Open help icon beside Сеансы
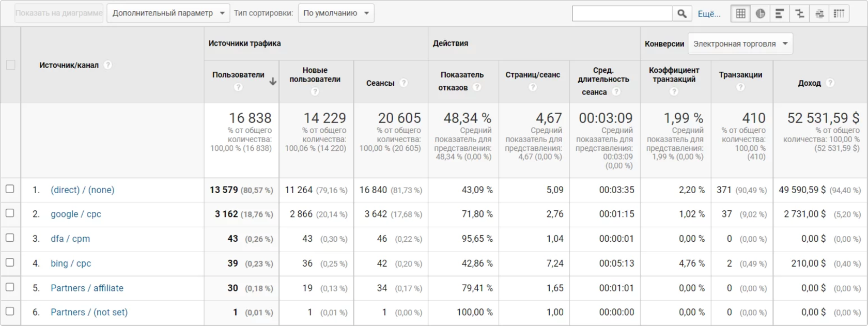Screen dimensions: 868x326 click(x=404, y=83)
